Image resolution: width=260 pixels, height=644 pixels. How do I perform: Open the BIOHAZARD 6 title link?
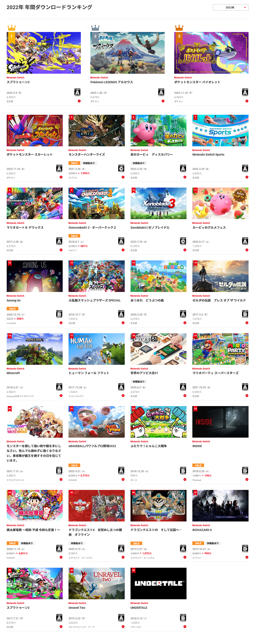[x=202, y=530]
